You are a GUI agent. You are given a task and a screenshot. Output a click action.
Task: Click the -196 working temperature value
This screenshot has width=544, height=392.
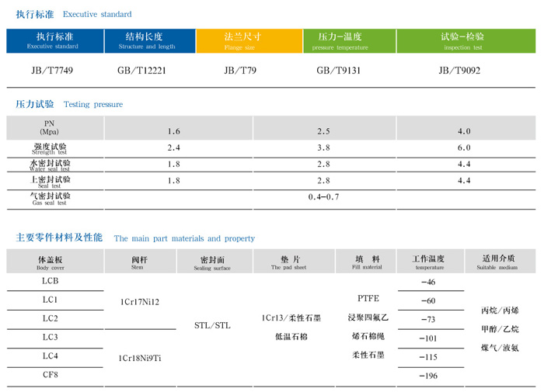[x=428, y=376]
